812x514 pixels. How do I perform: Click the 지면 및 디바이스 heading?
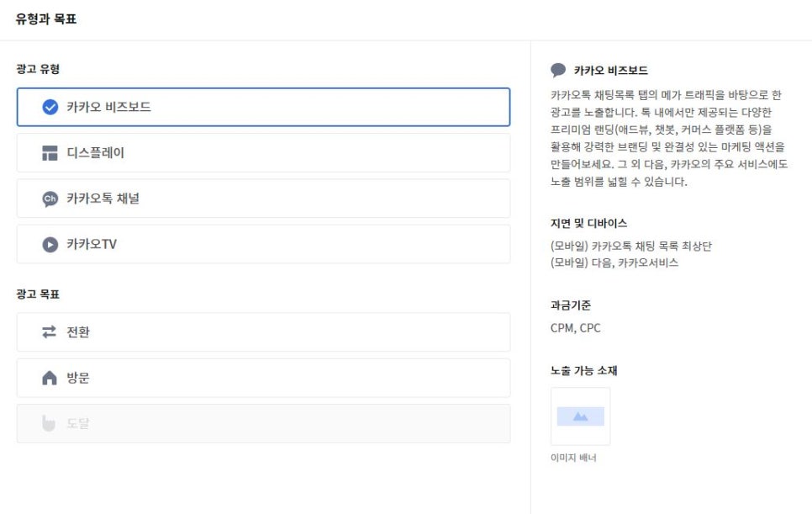point(588,223)
